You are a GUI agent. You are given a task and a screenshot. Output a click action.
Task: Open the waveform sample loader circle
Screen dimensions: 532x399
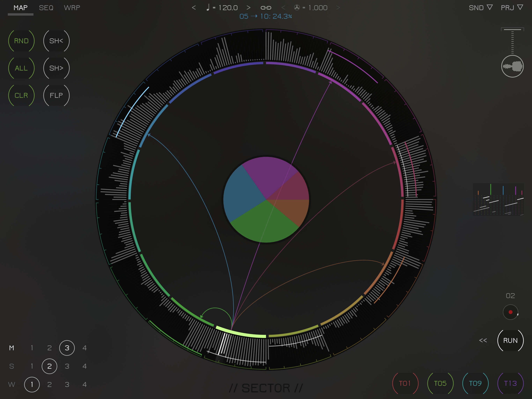512,66
